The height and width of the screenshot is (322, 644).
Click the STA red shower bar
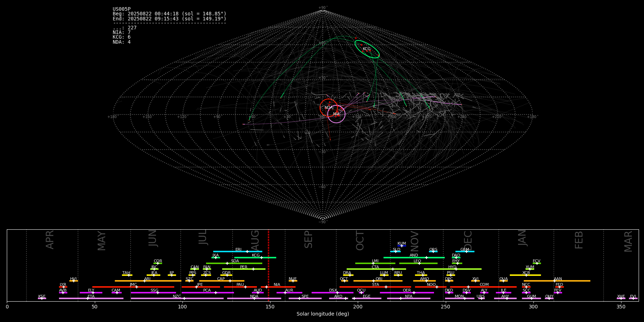375,287
